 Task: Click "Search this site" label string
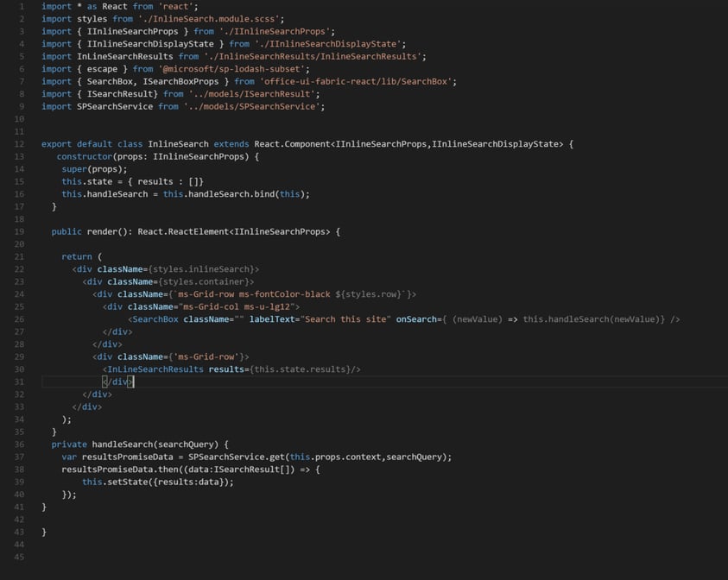[345, 319]
